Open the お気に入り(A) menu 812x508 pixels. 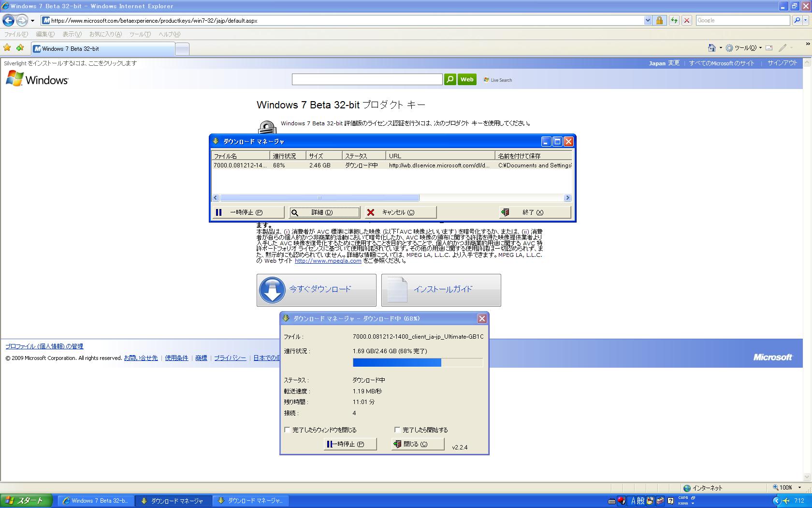[105, 34]
